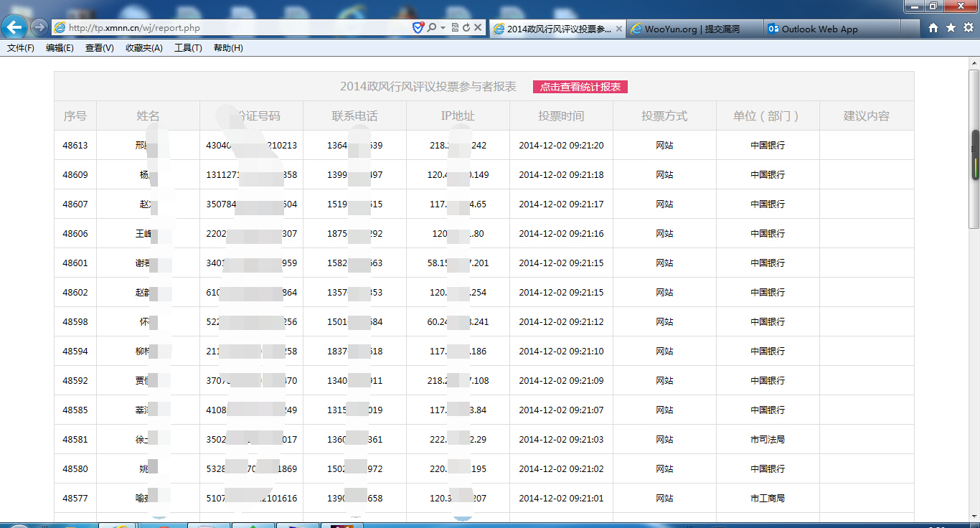The width and height of the screenshot is (980, 528).
Task: Open the 帮助(H) menu
Action: point(228,48)
